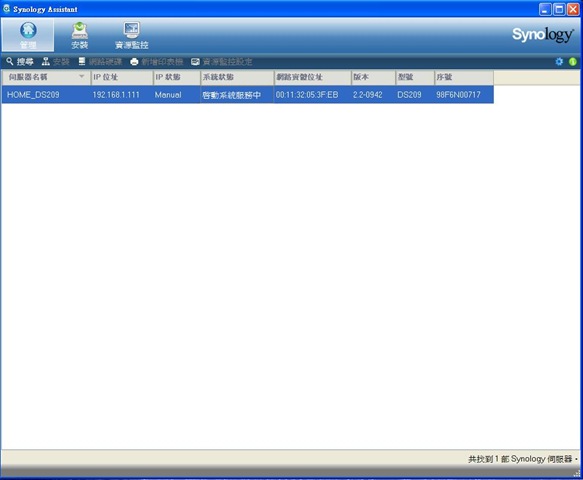Switch to the 安裝 (Install) tab
Viewport: 583px width, 480px height.
(x=80, y=35)
